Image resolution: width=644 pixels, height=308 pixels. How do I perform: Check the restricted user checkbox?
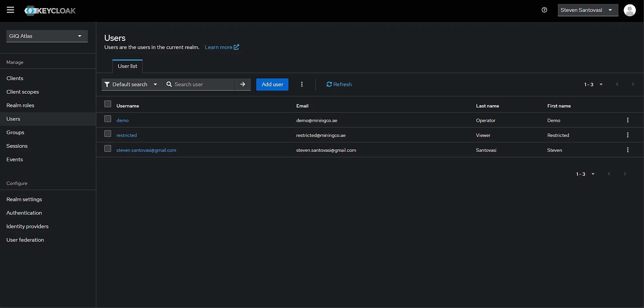(x=108, y=134)
